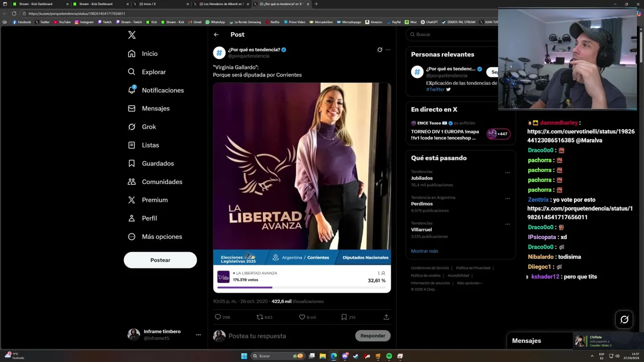Image resolution: width=644 pixels, height=362 pixels.
Task: Open Perfil person icon in sidebar
Action: [131, 218]
